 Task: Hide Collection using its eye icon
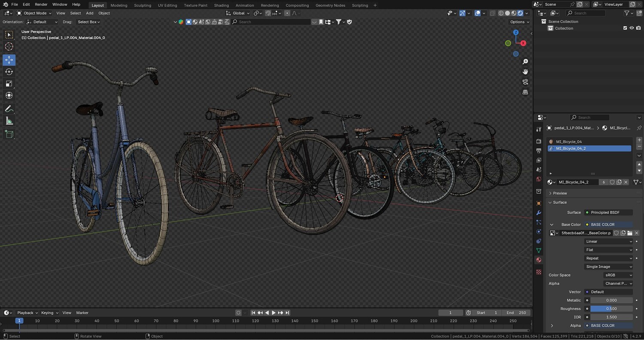pos(632,28)
